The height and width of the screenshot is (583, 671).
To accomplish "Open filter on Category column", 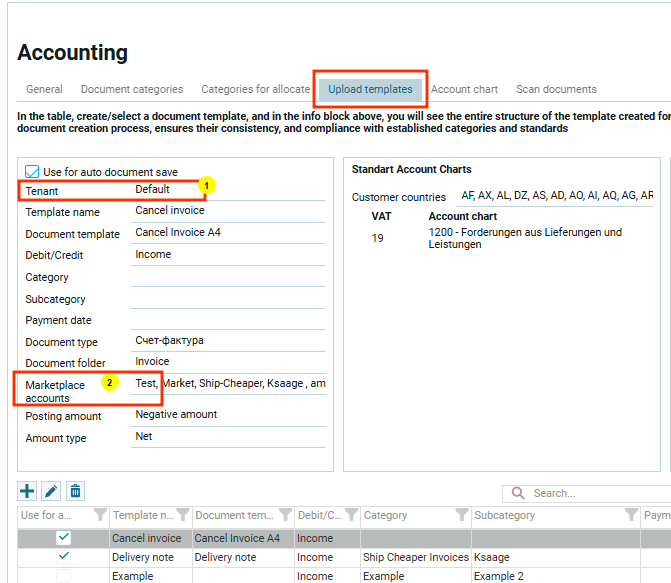I will 461,515.
